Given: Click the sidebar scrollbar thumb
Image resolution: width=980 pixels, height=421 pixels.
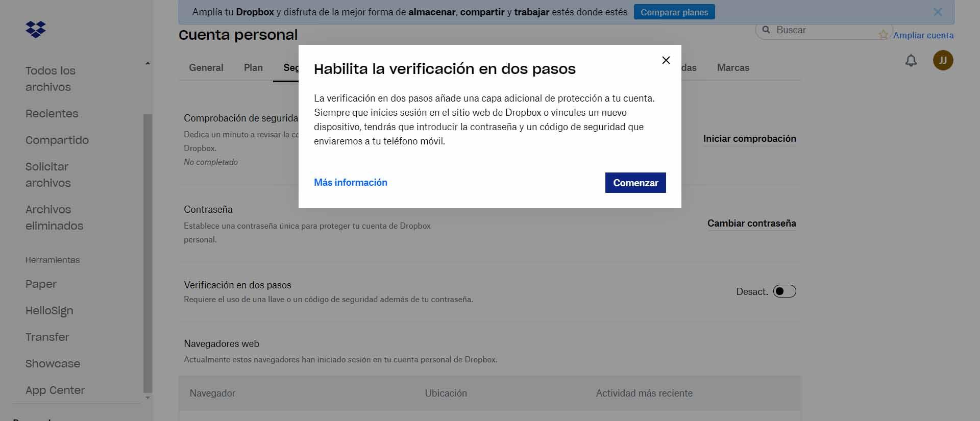Looking at the screenshot, I should 148,253.
